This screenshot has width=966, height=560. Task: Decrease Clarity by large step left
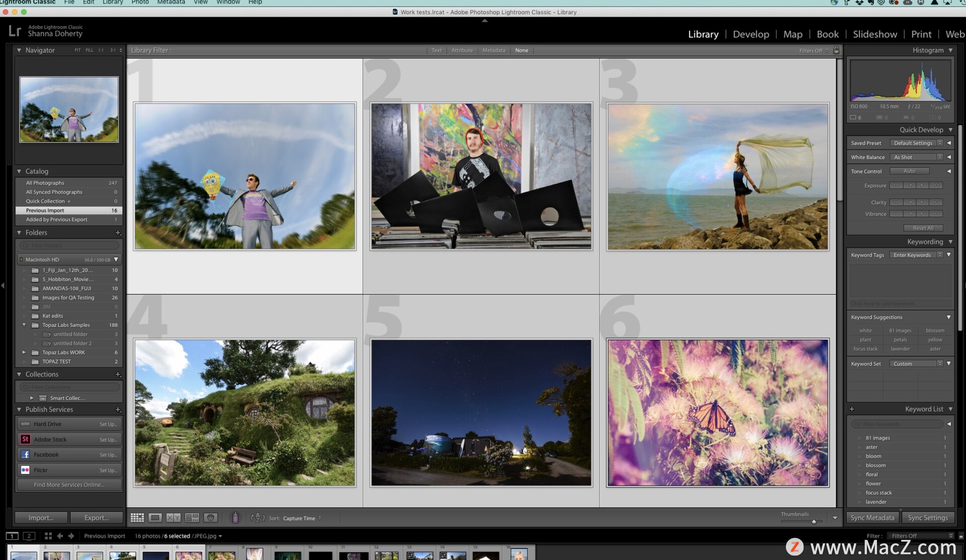click(896, 203)
